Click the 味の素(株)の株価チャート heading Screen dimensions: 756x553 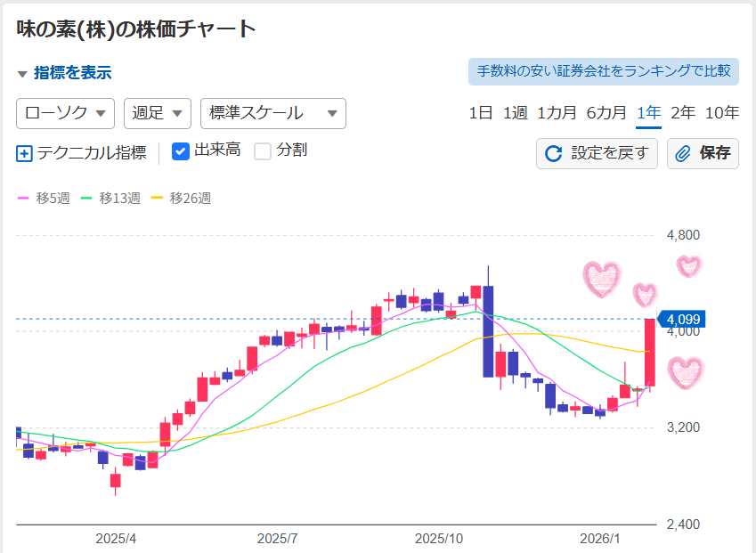click(x=136, y=28)
